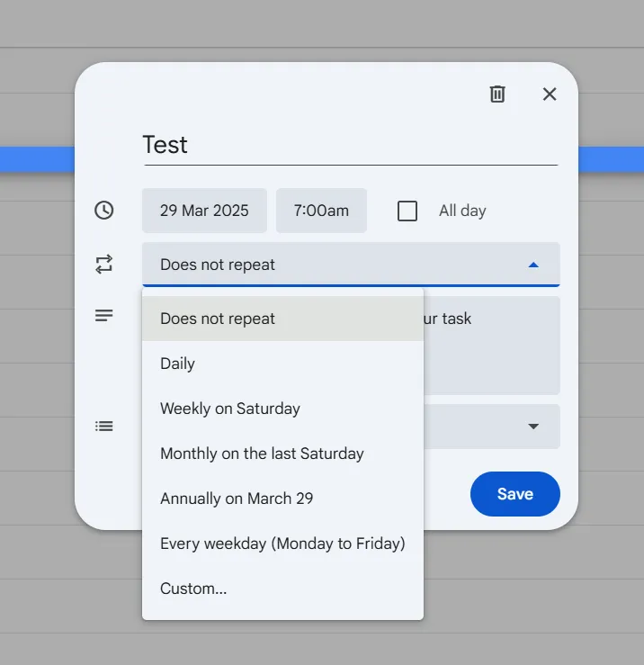This screenshot has width=644, height=665.
Task: Click the clock icon beside the date
Action: pyautogui.click(x=103, y=211)
